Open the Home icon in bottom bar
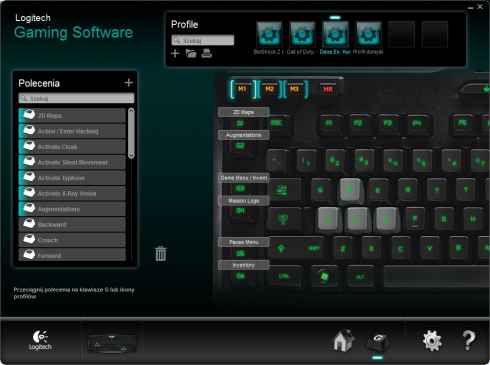Screen dimensions: 490x365 343,340
